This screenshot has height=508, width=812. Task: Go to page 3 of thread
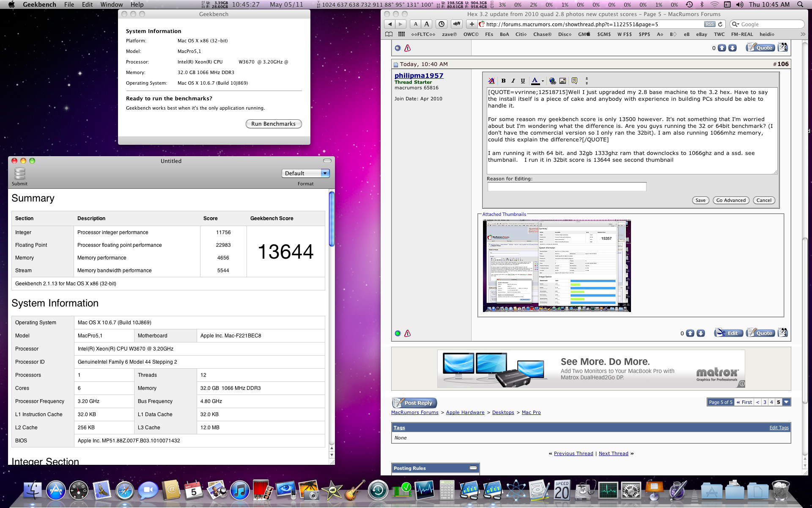click(x=765, y=402)
